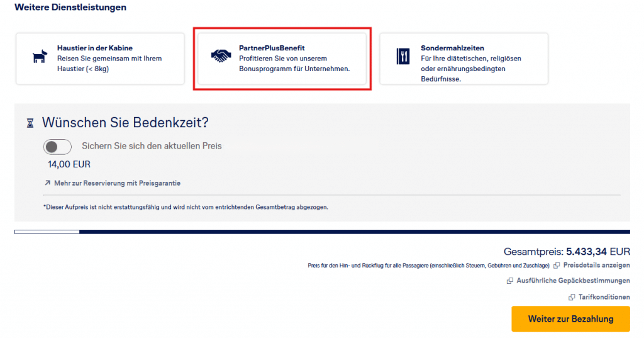This screenshot has height=338, width=644.
Task: Click the hourglass icon beside Bedenkzeit heading
Action: coord(30,123)
